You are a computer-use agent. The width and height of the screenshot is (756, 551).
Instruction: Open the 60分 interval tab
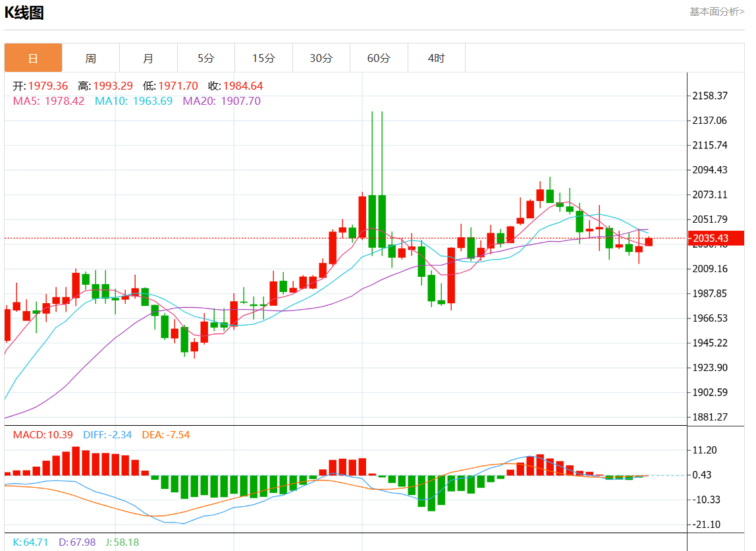pos(379,58)
